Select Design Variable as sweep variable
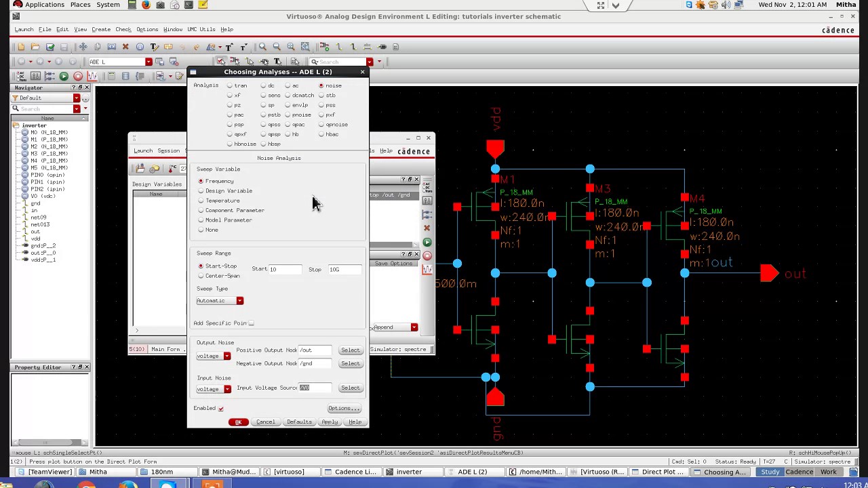 click(x=201, y=191)
